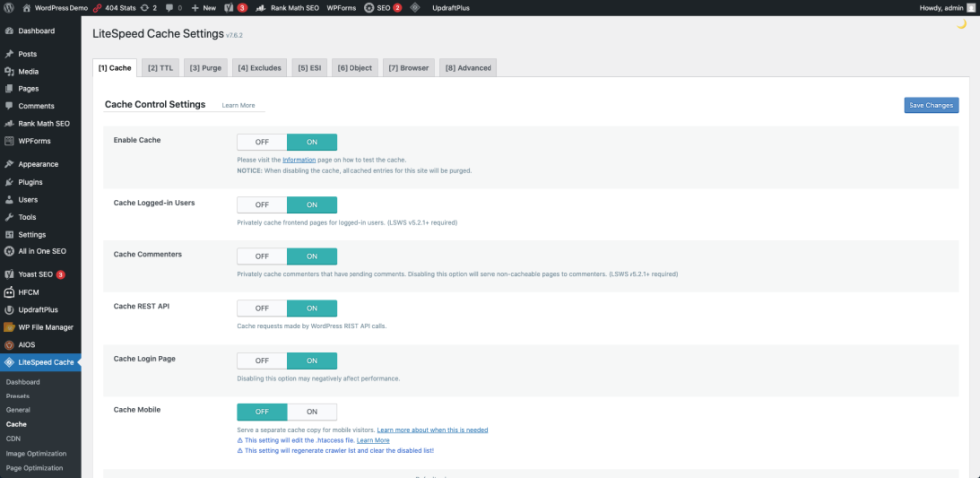Switch to the [7] Browser tab

(409, 68)
